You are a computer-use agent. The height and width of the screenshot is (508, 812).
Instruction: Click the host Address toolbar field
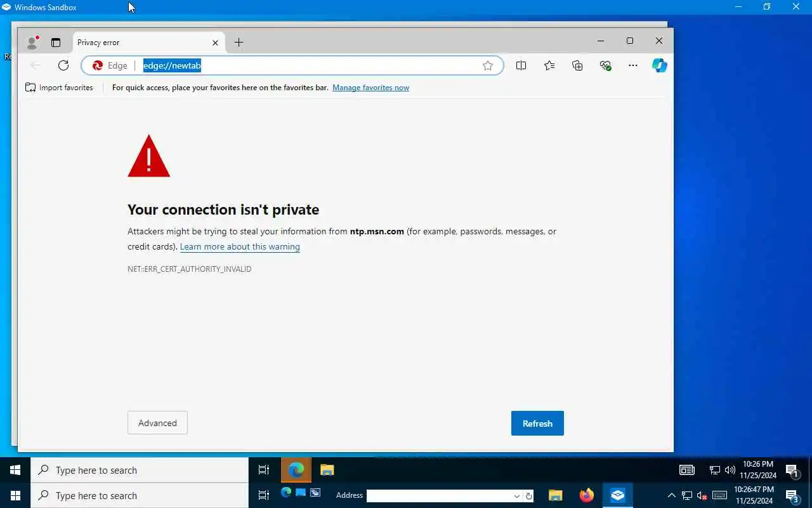(439, 495)
